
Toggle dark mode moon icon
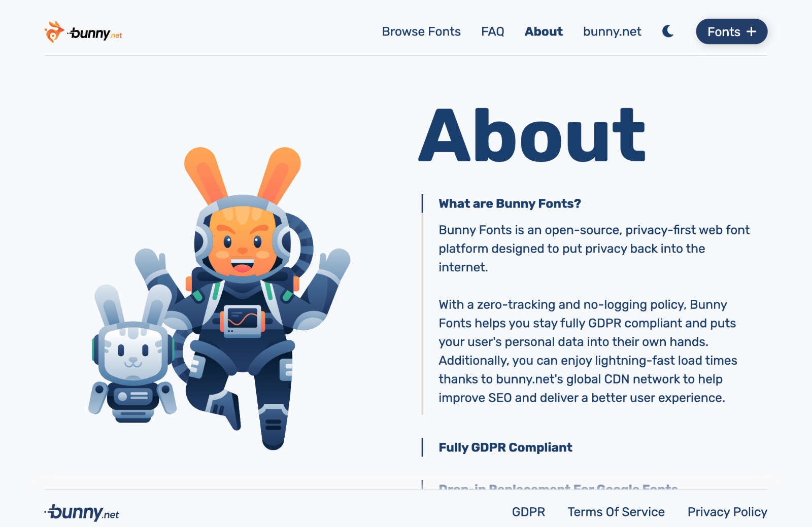(668, 31)
